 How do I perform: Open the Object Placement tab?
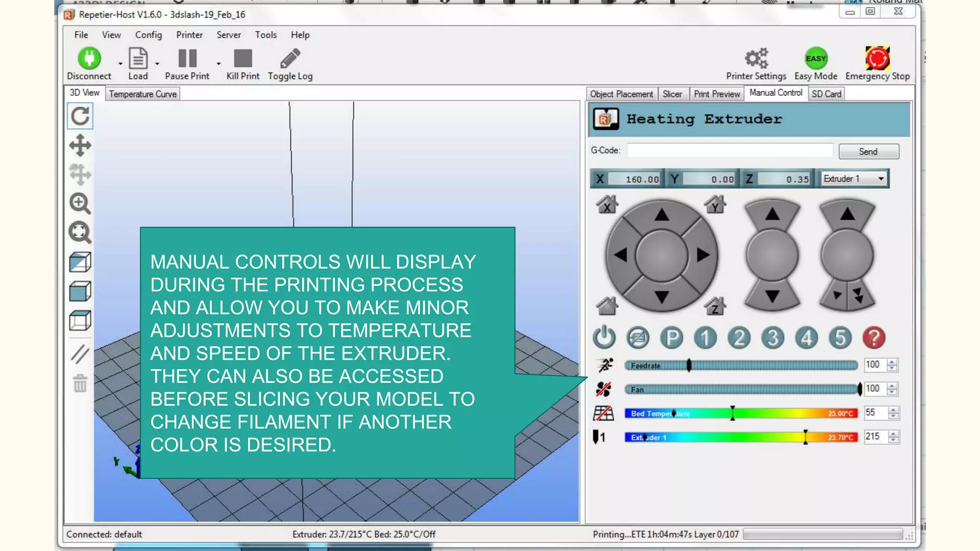click(x=621, y=94)
